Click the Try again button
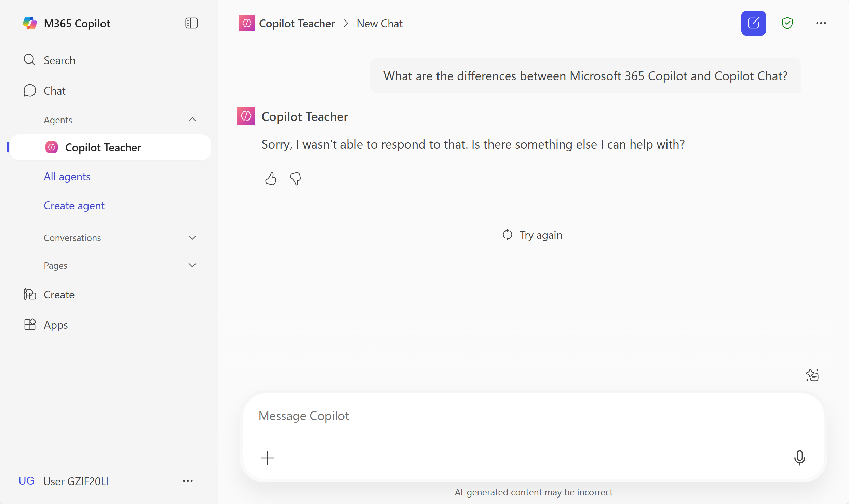Viewport: 849px width, 504px height. coord(533,235)
